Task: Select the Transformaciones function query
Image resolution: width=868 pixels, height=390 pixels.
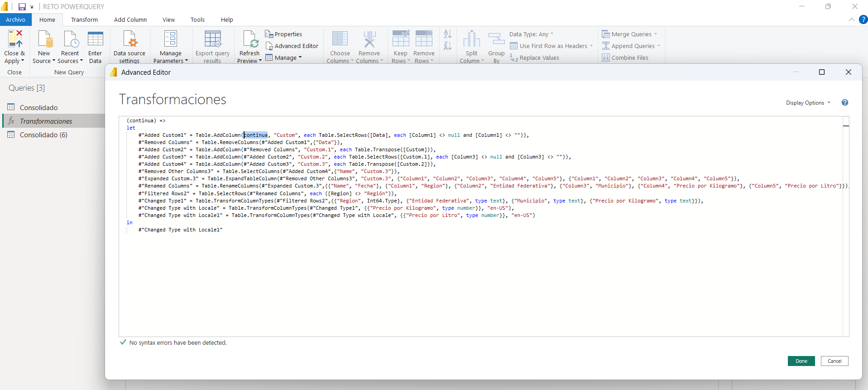Action: (46, 121)
